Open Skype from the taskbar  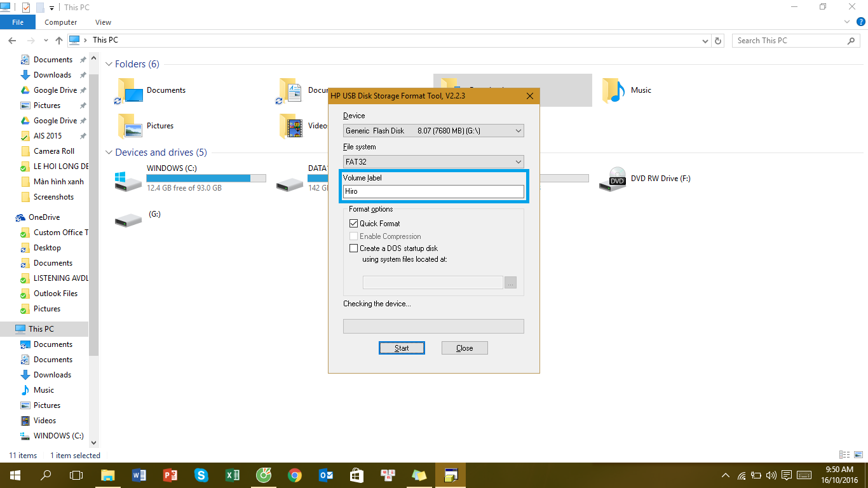pos(201,475)
